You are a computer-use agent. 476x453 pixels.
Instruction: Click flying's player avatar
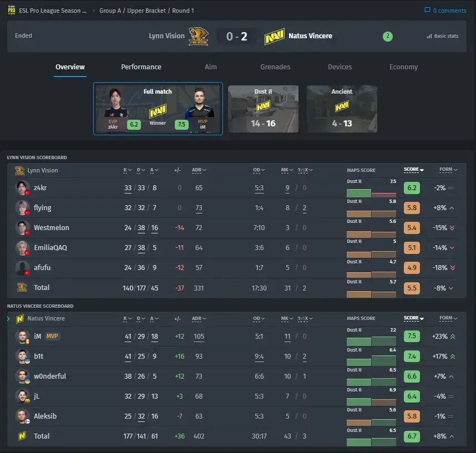22,208
